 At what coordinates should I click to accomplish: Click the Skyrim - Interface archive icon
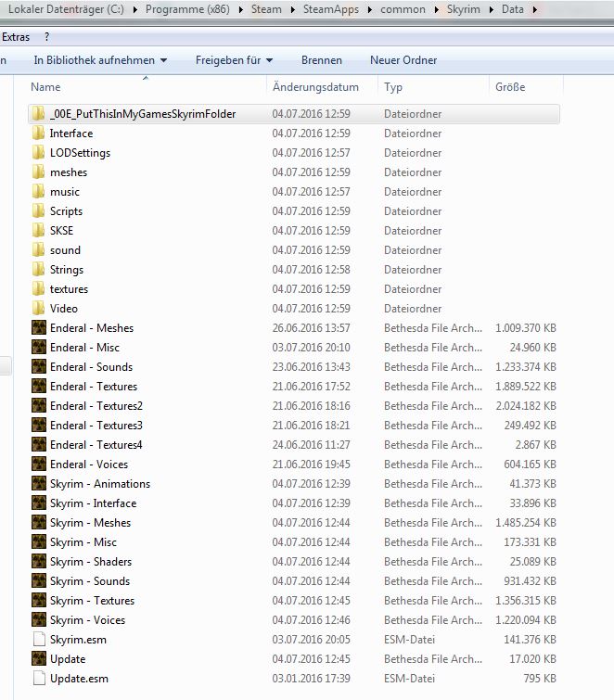[x=39, y=503]
